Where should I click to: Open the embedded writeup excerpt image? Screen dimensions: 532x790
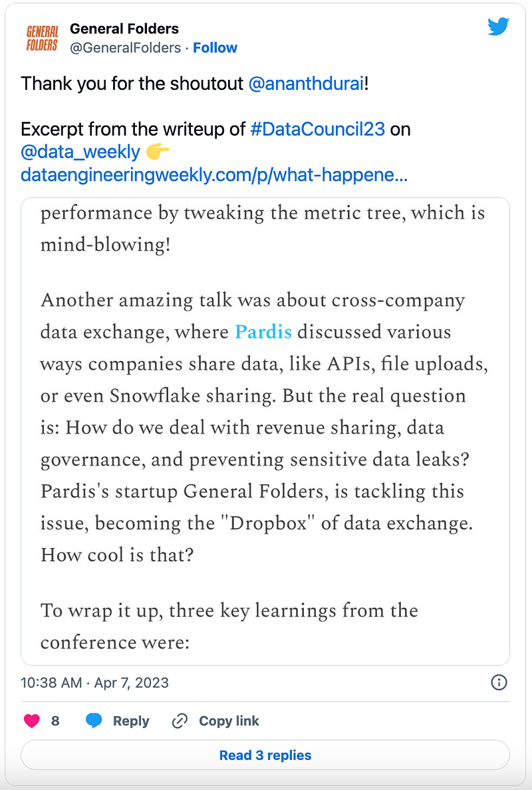pyautogui.click(x=265, y=432)
